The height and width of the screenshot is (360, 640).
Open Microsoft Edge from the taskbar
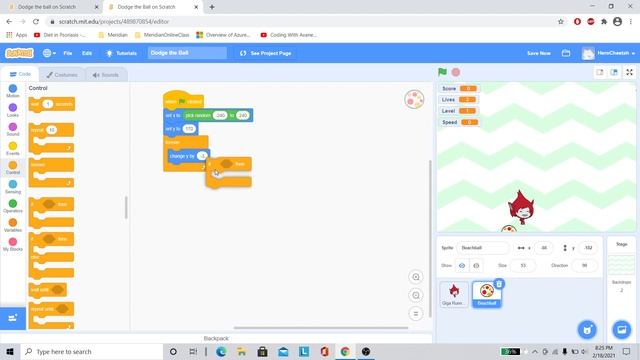[x=221, y=351]
